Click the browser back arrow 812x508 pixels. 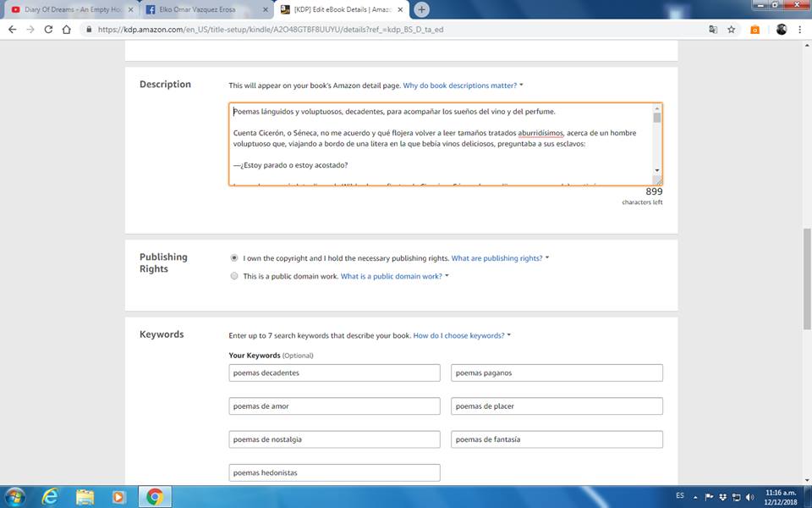12,29
